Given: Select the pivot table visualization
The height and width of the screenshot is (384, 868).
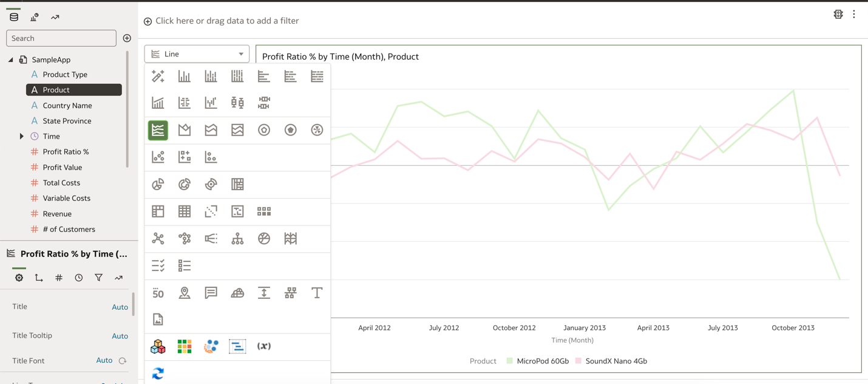Looking at the screenshot, I should coord(158,211).
